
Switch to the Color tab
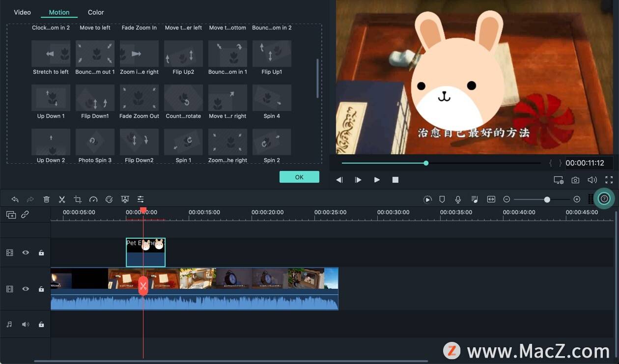click(96, 12)
